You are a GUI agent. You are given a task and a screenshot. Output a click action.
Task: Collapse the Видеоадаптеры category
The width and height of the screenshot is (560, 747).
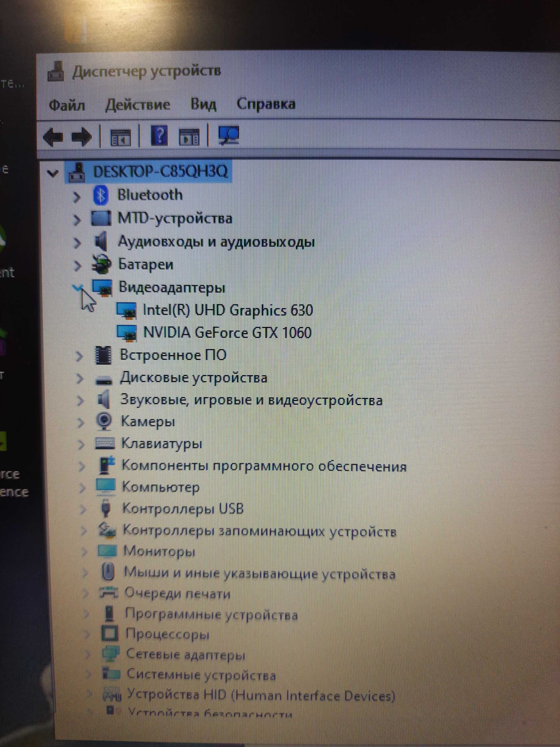point(78,288)
